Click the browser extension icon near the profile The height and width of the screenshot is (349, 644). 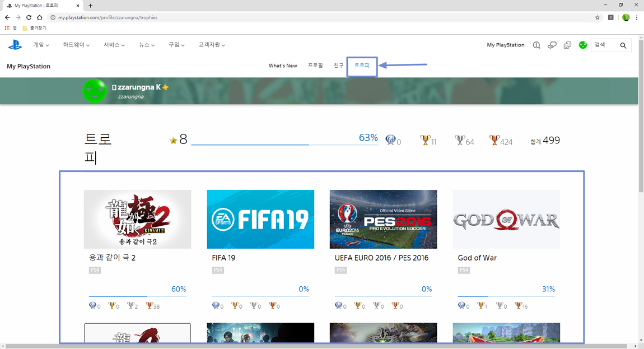coord(611,17)
